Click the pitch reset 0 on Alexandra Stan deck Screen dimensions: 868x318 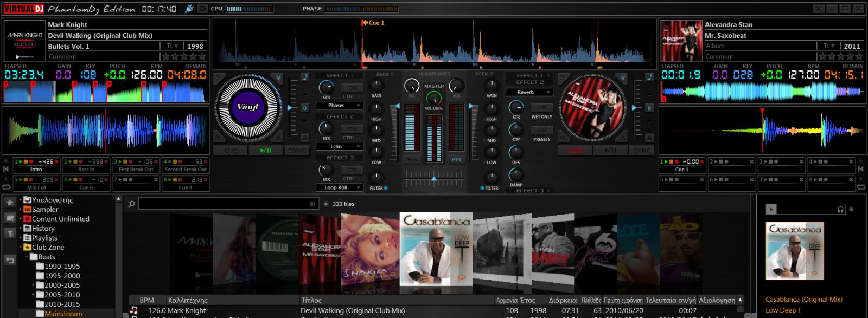pos(649,108)
